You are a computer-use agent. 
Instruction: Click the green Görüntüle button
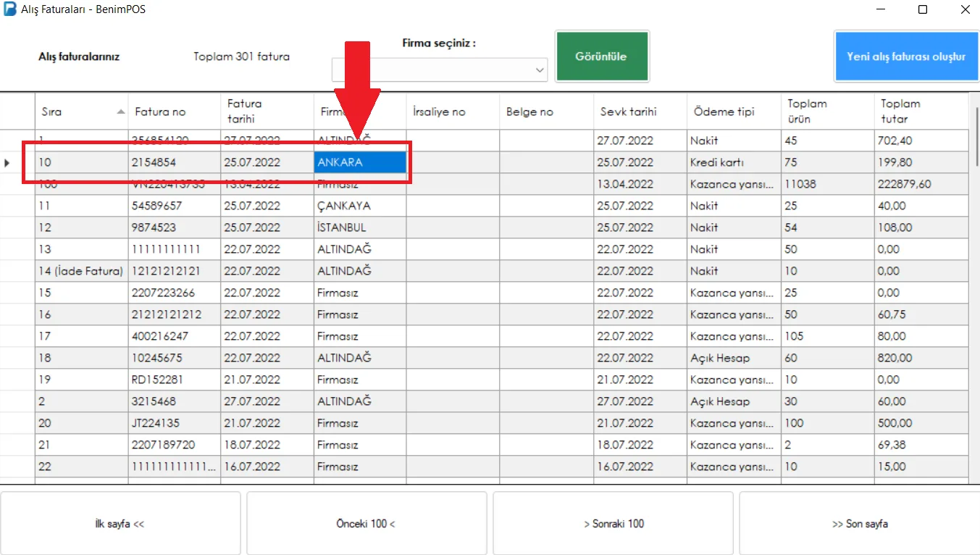coord(602,57)
